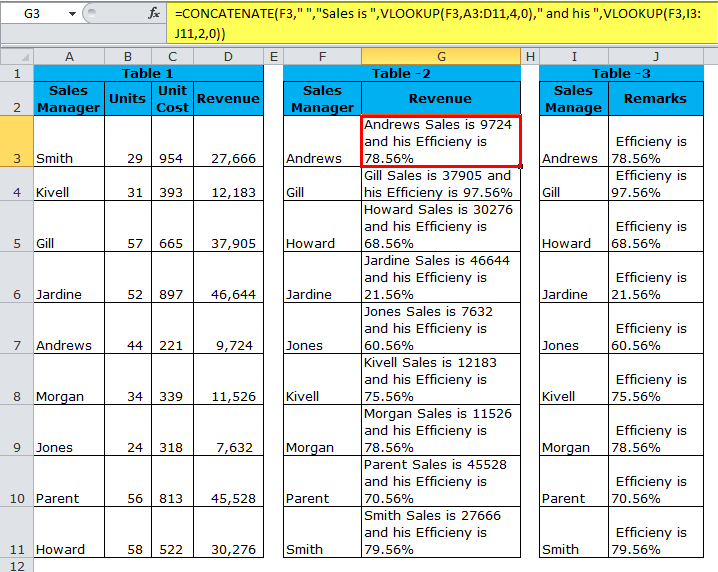Click inside the CONCATENATE formula bar
The width and height of the screenshot is (718, 572).
click(x=440, y=23)
